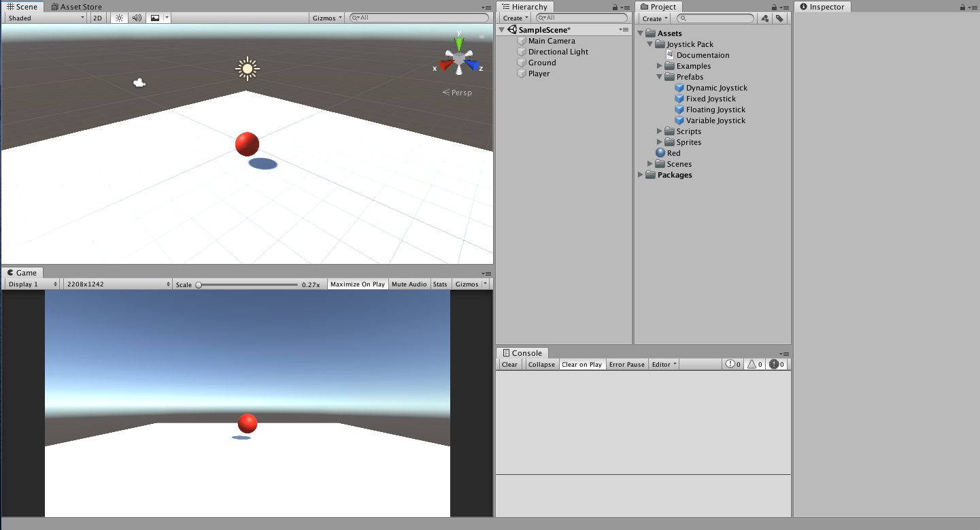Enable Maximize On Play in Game view

[357, 284]
